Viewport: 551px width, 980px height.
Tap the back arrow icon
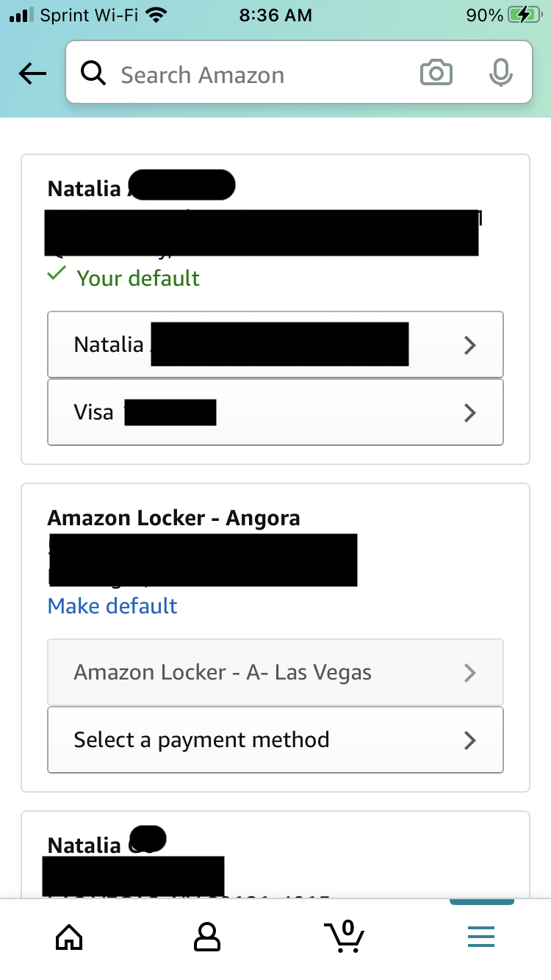[32, 73]
